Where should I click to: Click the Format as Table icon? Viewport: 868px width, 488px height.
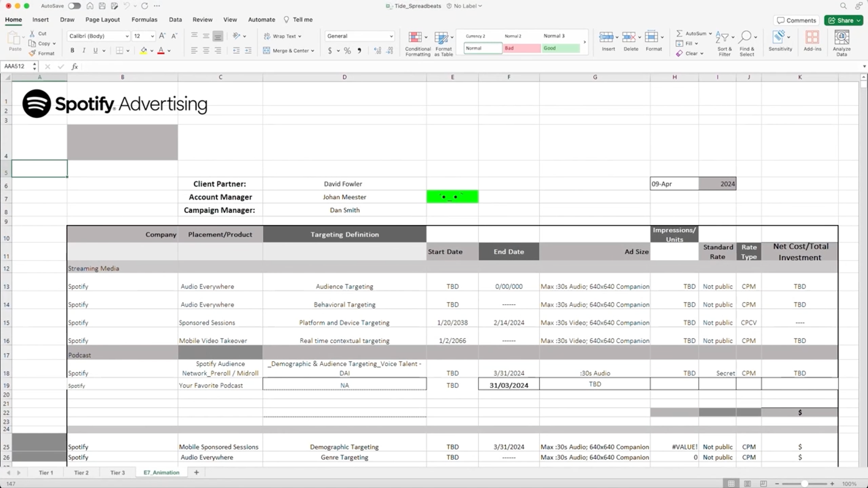pyautogui.click(x=441, y=38)
